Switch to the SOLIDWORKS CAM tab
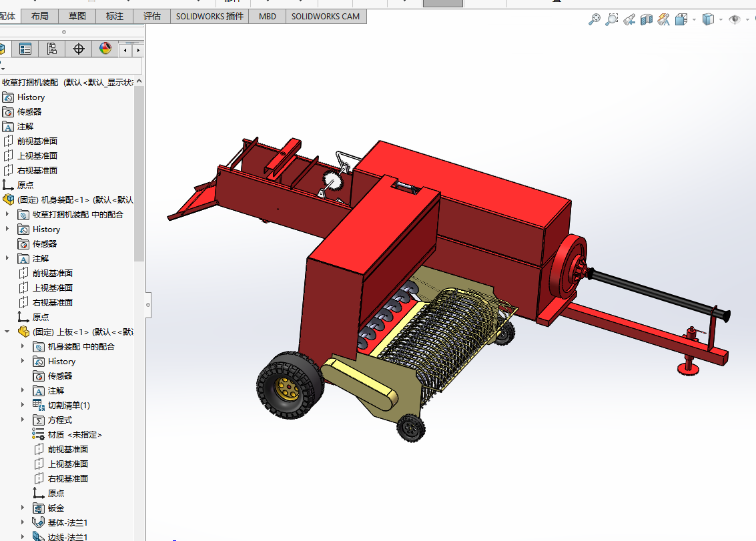Image resolution: width=756 pixels, height=541 pixels. click(326, 17)
